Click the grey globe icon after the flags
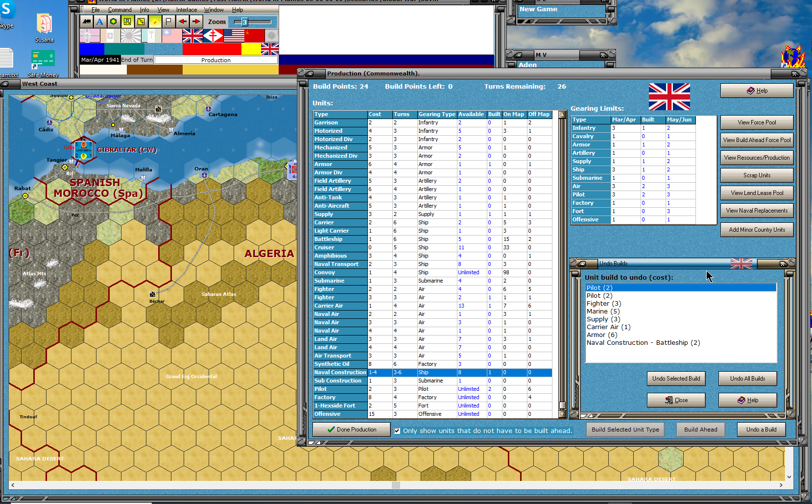This screenshot has width=812, height=504. point(271,36)
